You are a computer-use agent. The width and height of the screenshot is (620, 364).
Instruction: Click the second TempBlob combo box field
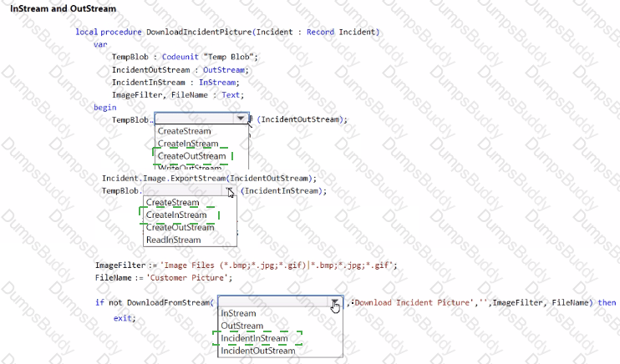(x=184, y=191)
